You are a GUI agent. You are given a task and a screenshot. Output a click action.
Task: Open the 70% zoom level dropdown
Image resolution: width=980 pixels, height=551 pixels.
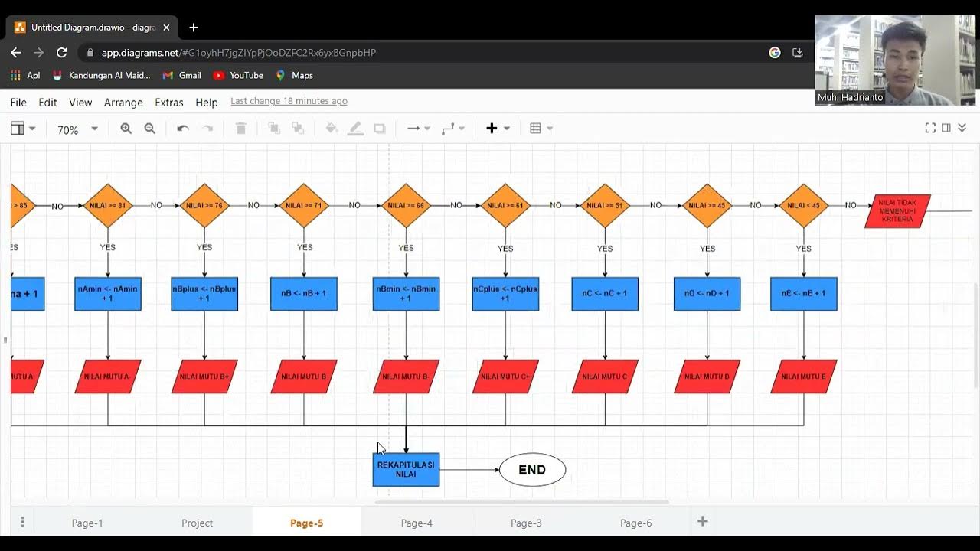(x=77, y=129)
